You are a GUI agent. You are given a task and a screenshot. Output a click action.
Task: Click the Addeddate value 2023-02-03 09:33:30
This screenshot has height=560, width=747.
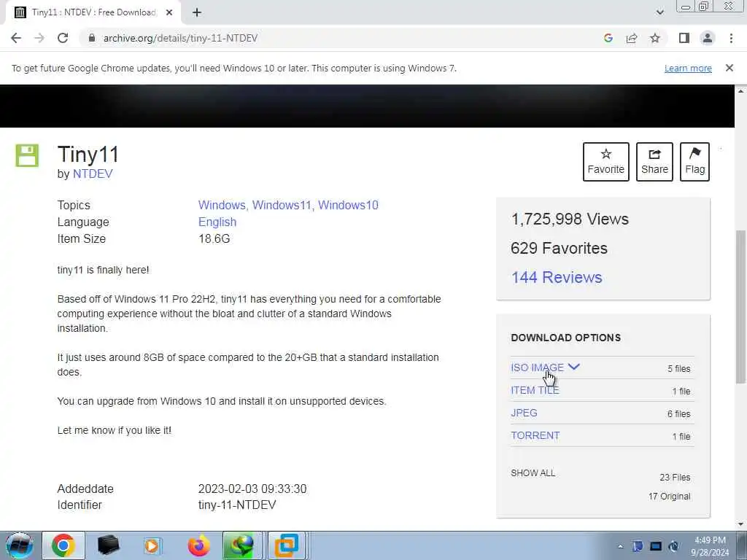click(x=252, y=489)
